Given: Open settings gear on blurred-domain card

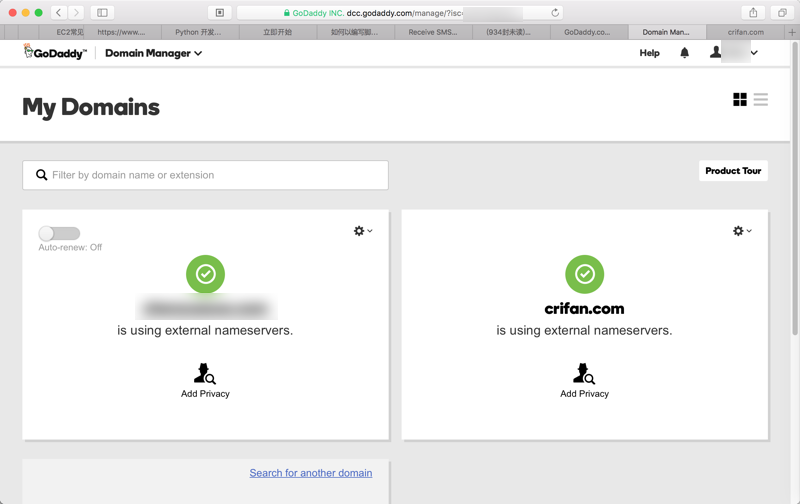Looking at the screenshot, I should tap(363, 231).
